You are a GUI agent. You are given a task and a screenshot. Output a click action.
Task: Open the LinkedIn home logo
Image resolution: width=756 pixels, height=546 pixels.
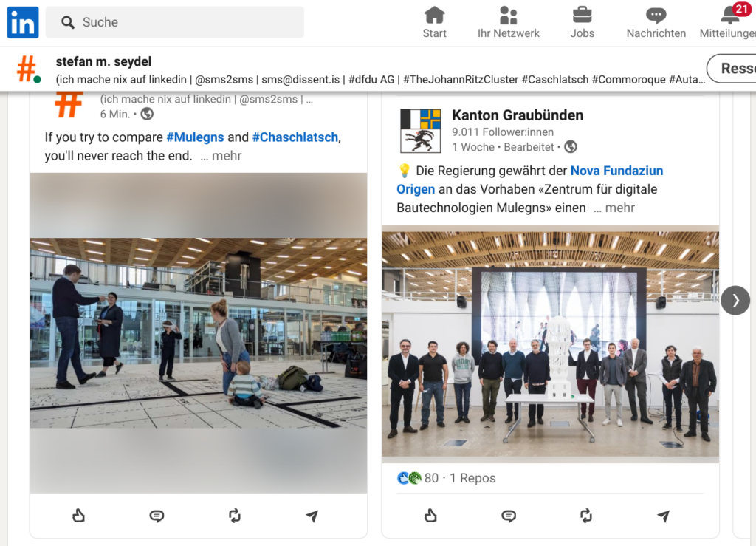coord(23,22)
